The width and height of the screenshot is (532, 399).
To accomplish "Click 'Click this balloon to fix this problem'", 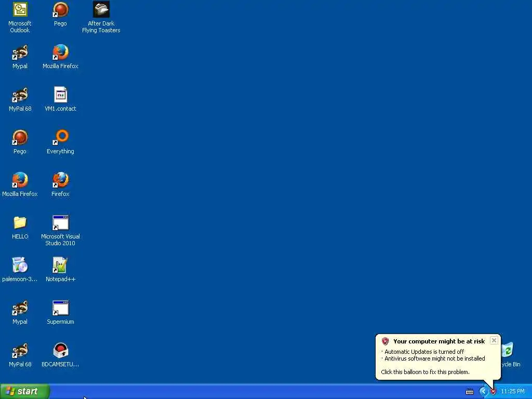I will (425, 372).
